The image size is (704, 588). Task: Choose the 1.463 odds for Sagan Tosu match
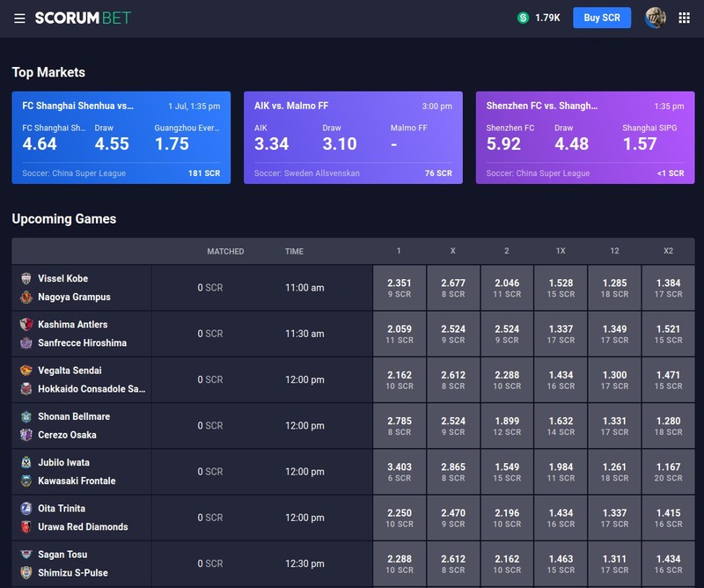561,563
